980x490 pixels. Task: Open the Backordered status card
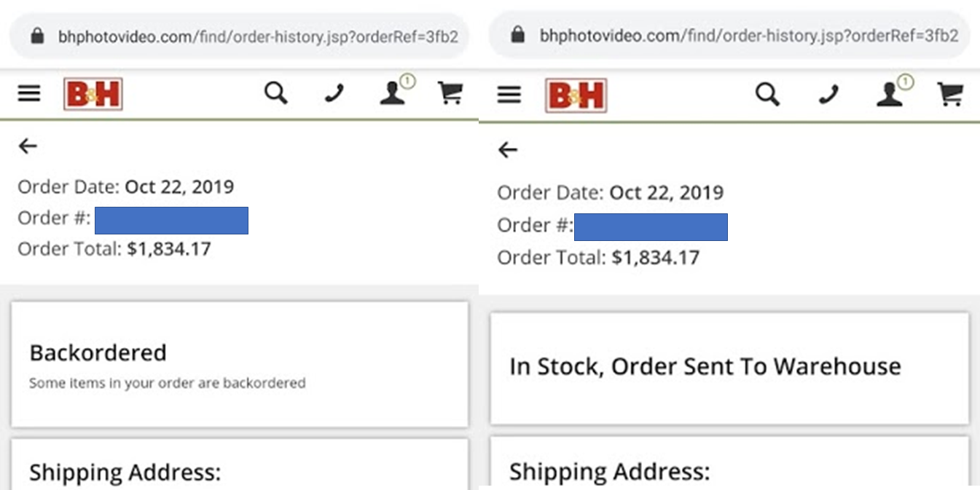click(x=240, y=365)
